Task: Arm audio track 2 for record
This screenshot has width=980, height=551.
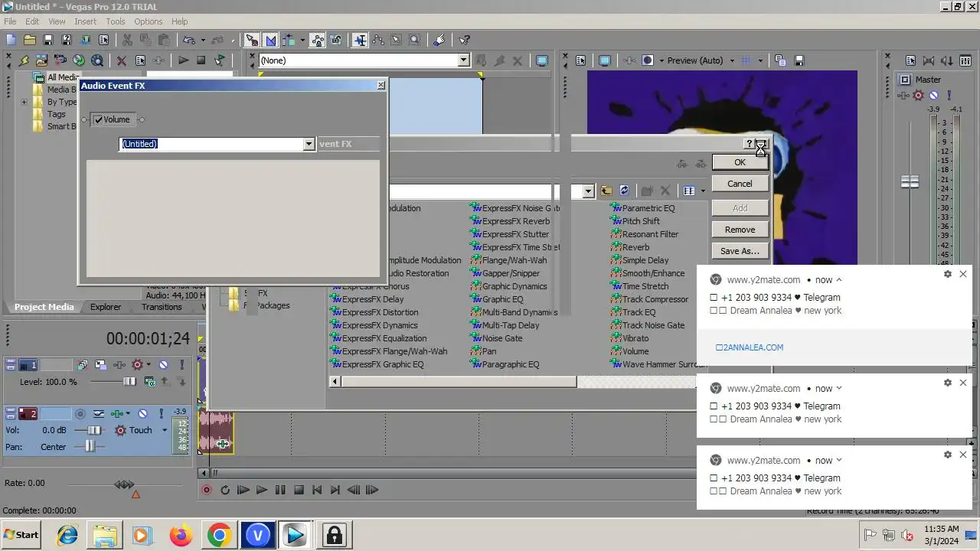Action: pos(80,413)
